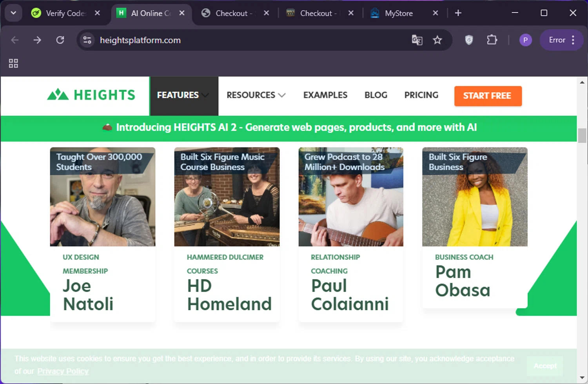Open HD Homeland's photo thumbnail

227,197
